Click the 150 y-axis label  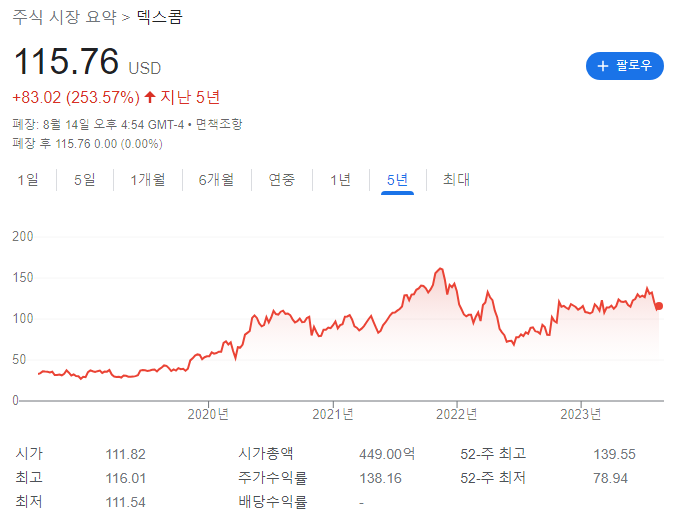tap(23, 278)
